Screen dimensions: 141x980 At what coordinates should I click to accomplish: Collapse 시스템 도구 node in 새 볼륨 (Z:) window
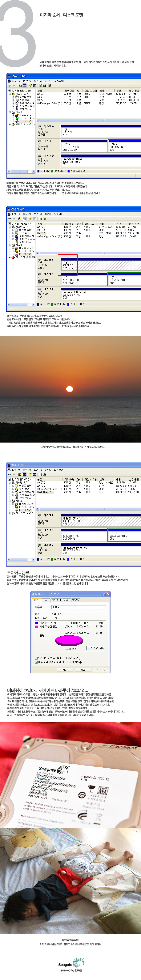point(10,482)
